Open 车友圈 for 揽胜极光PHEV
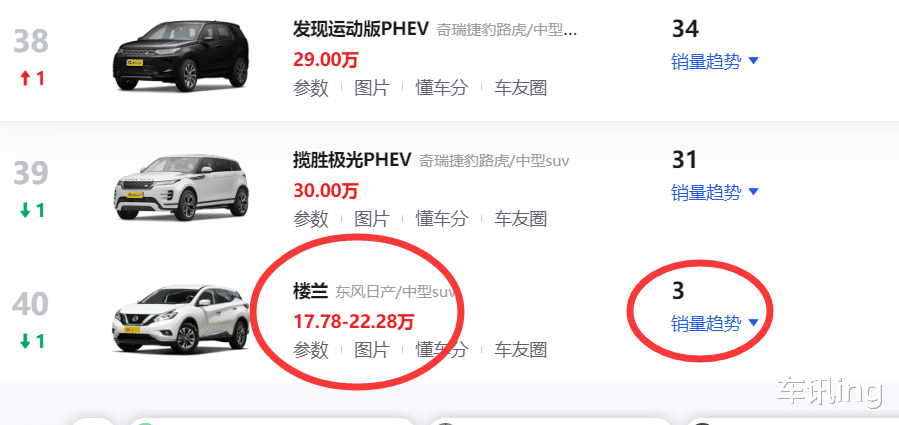This screenshot has height=425, width=899. [x=521, y=219]
